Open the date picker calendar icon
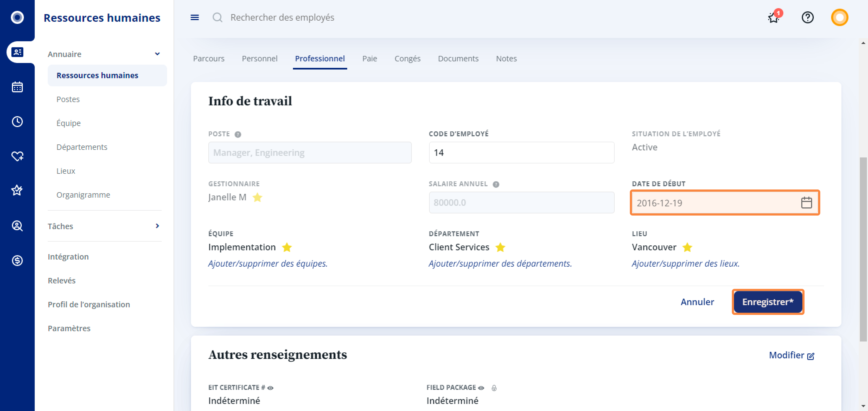868x411 pixels. tap(807, 203)
